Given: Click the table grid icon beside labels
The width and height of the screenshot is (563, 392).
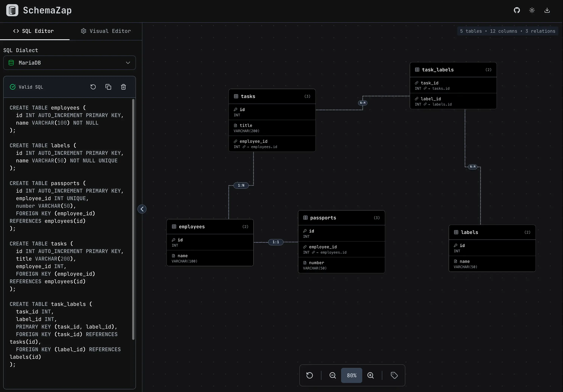Looking at the screenshot, I should tap(456, 232).
